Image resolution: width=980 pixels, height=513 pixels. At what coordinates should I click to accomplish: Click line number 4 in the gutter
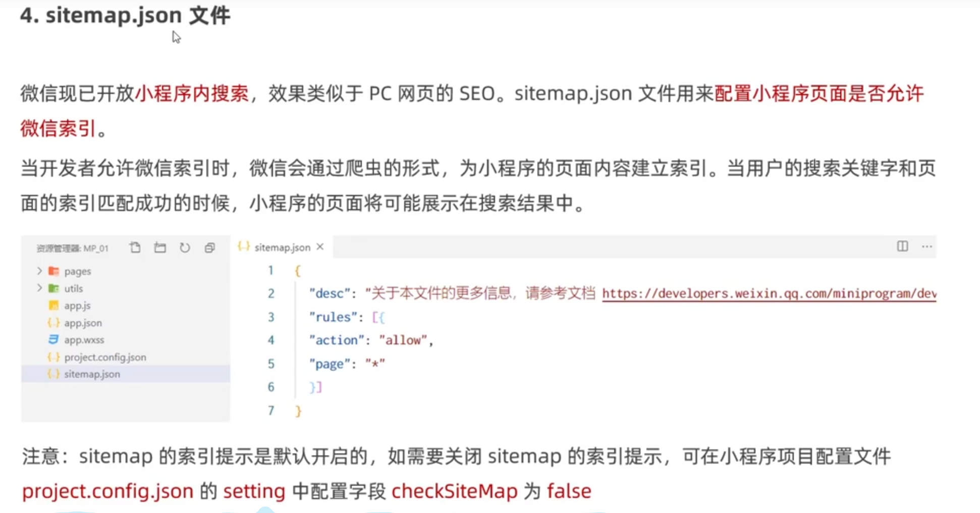[271, 340]
